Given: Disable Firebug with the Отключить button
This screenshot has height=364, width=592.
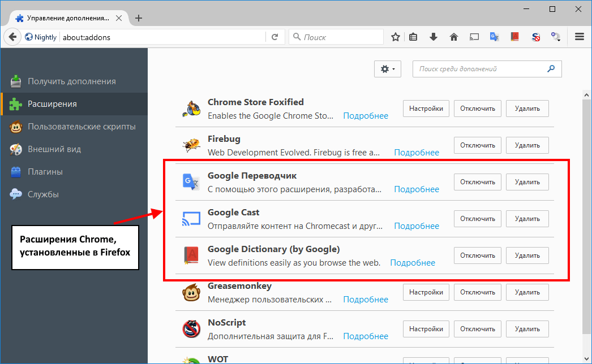Looking at the screenshot, I should [x=476, y=145].
